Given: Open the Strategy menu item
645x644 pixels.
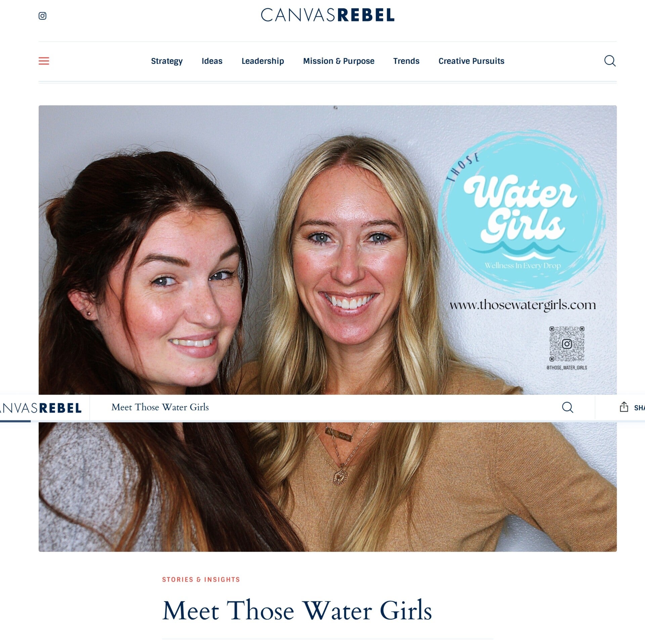Looking at the screenshot, I should [167, 61].
